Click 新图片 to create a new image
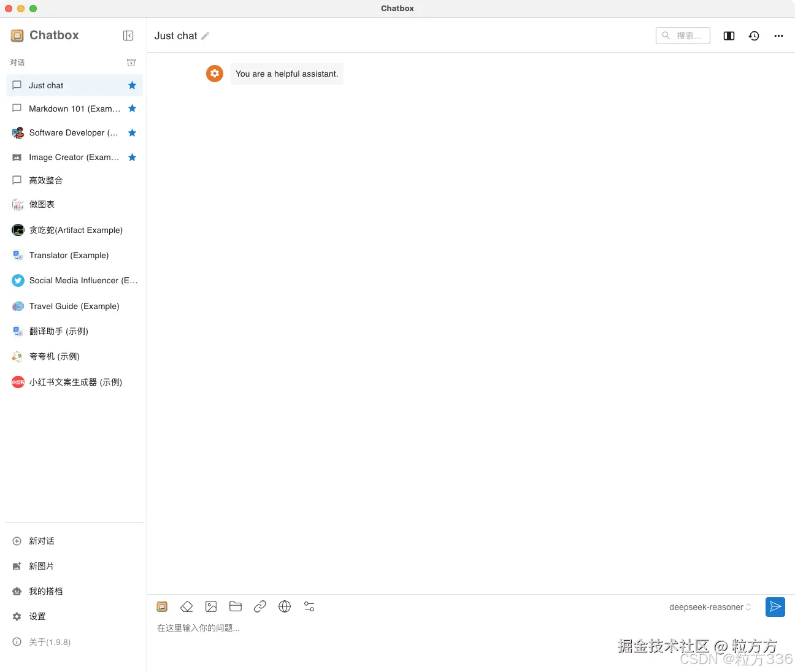The width and height of the screenshot is (795, 672). (41, 566)
